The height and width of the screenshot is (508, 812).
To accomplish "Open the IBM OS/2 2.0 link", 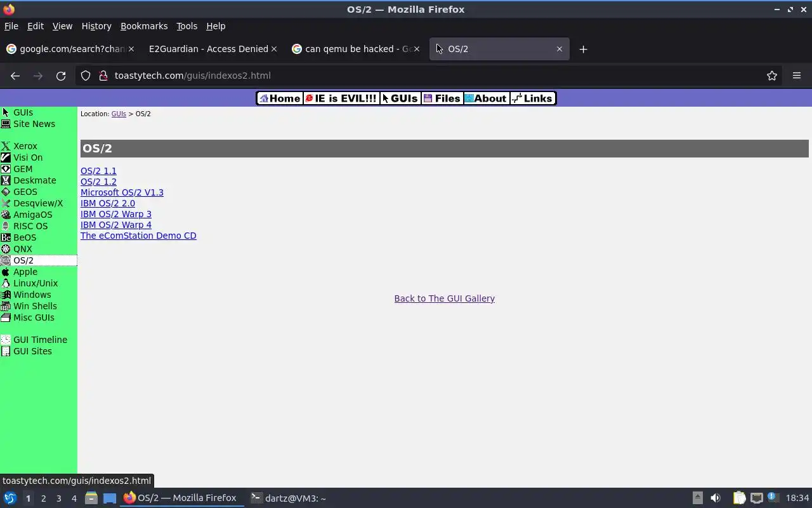I will (x=108, y=203).
